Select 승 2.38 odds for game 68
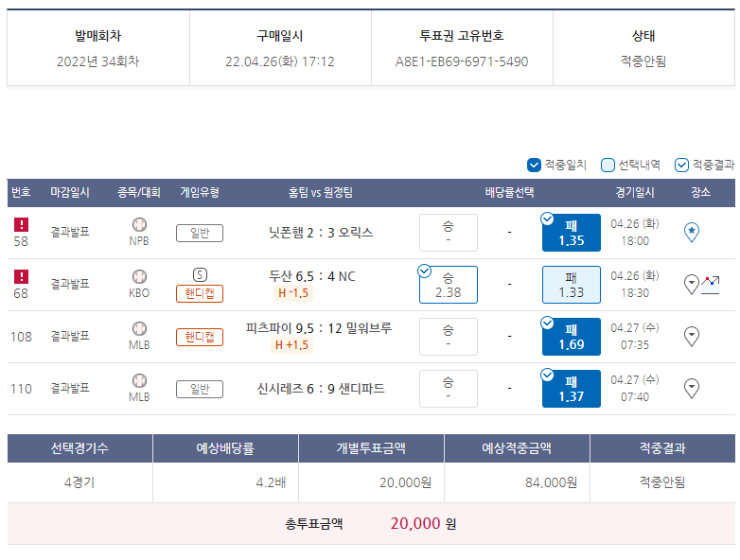The width and height of the screenshot is (740, 560). (449, 285)
